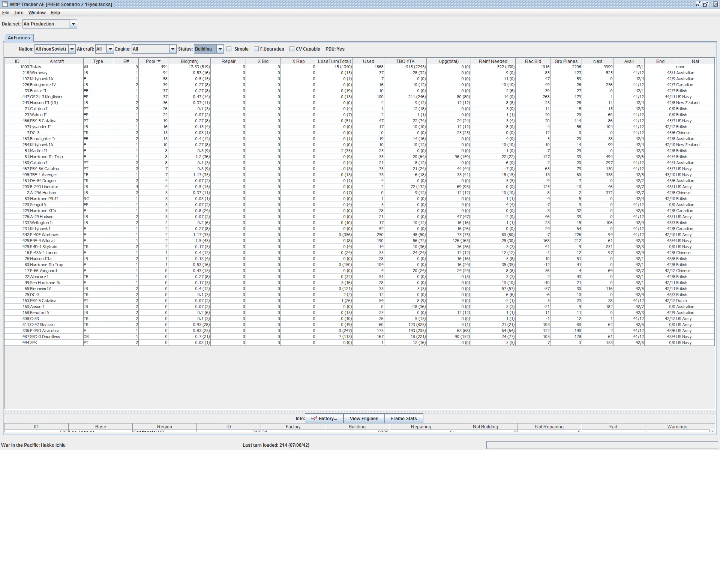Open the Turn menu
Image resolution: width=720 pixels, height=588 pixels.
(x=18, y=13)
